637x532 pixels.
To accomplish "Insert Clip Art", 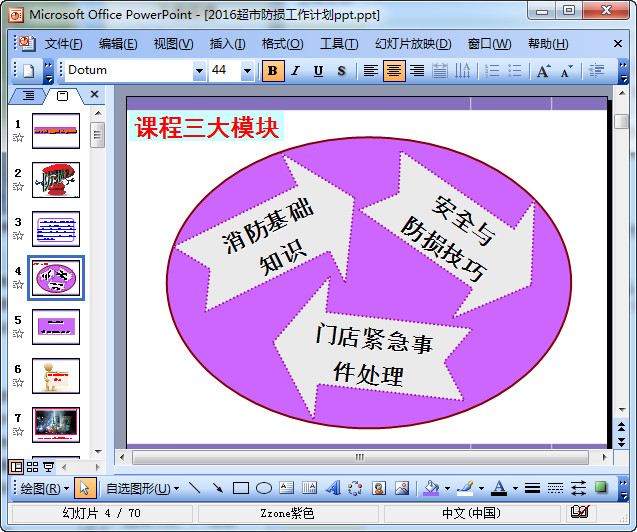I will pos(379,488).
